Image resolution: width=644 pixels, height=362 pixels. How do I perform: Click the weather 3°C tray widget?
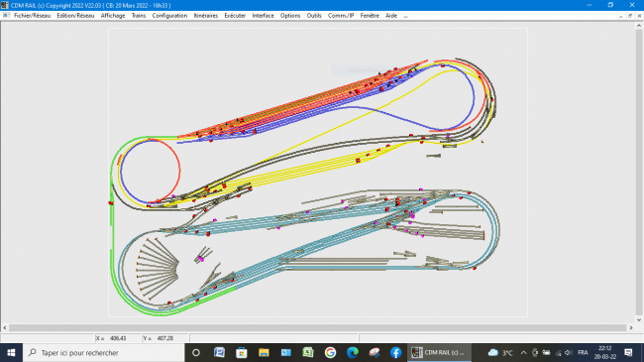point(500,352)
